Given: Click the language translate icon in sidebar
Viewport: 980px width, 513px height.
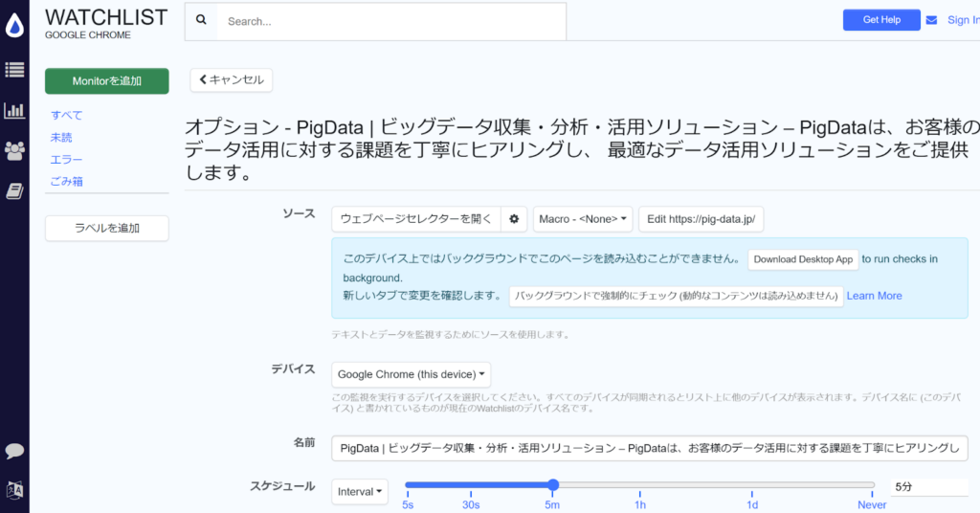Looking at the screenshot, I should click(14, 490).
